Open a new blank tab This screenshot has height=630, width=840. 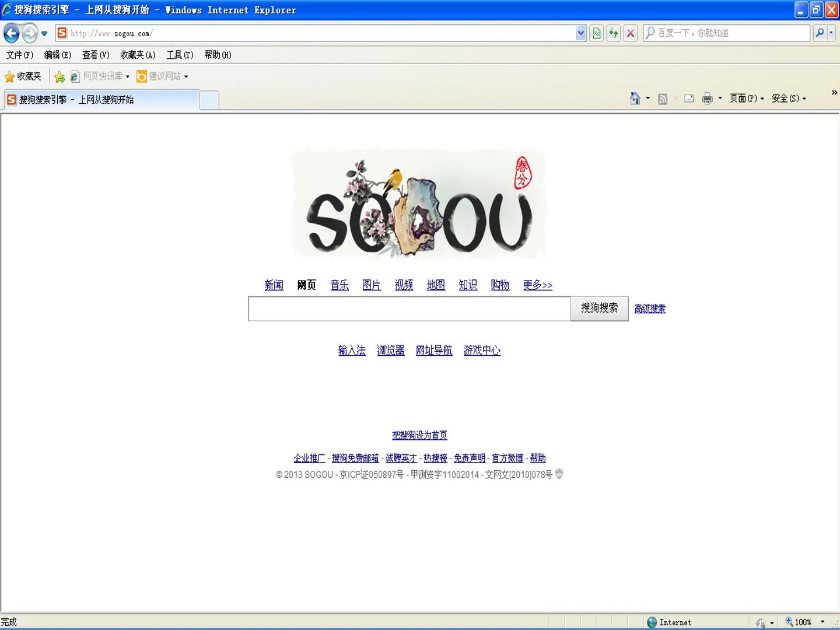click(209, 100)
